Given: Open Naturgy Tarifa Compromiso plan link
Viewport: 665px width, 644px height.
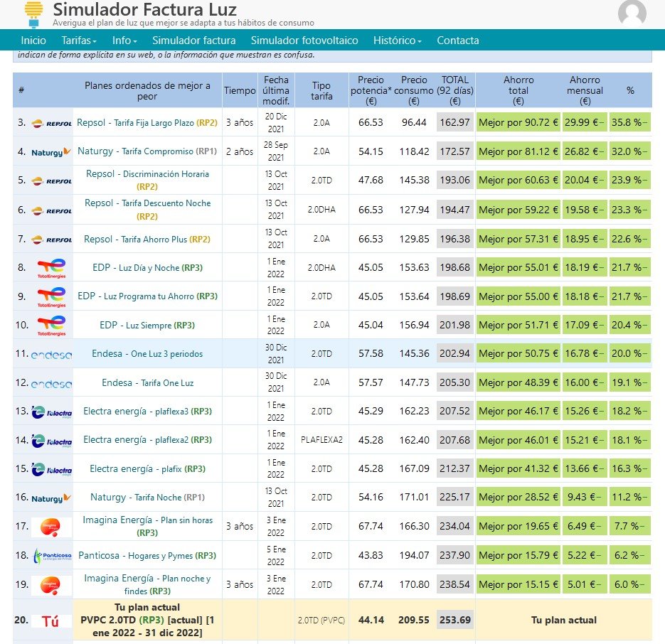Looking at the screenshot, I should point(147,151).
